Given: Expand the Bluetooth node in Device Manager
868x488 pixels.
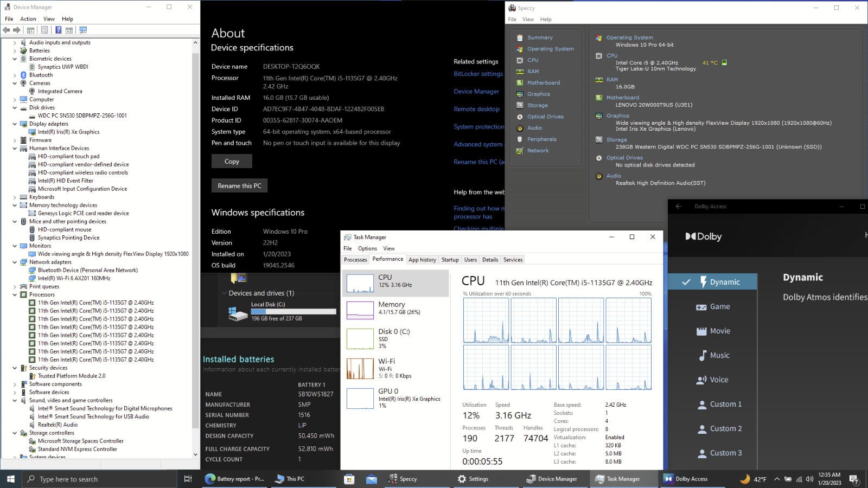Looking at the screenshot, I should point(15,75).
